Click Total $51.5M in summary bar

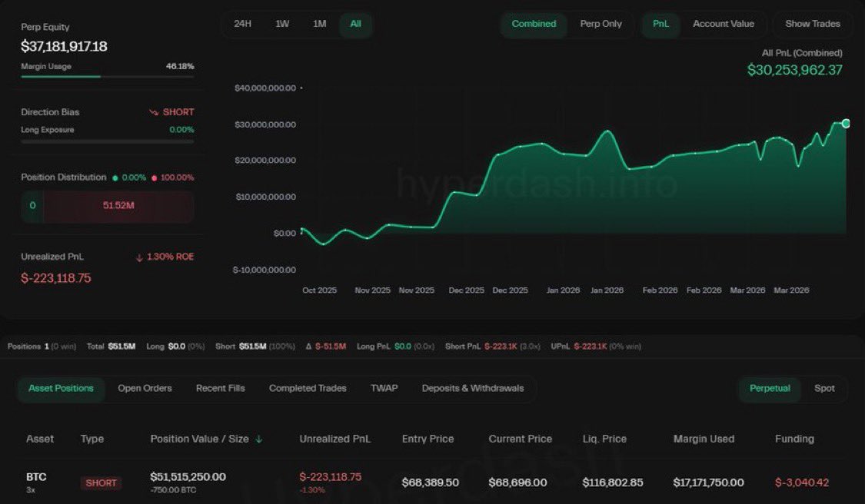111,346
